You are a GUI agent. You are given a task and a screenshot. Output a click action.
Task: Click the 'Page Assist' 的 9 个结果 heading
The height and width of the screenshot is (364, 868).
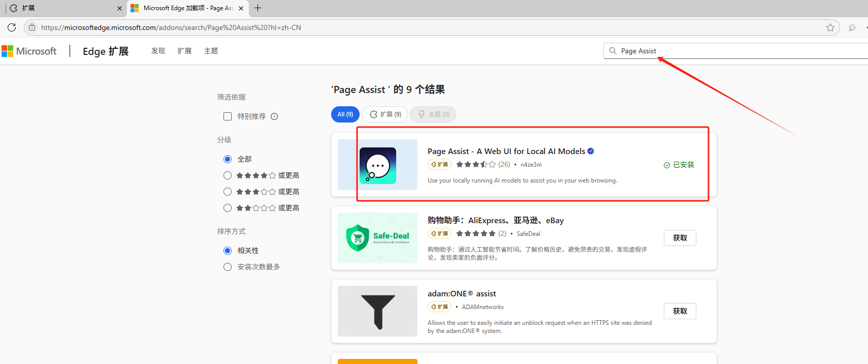pos(388,89)
